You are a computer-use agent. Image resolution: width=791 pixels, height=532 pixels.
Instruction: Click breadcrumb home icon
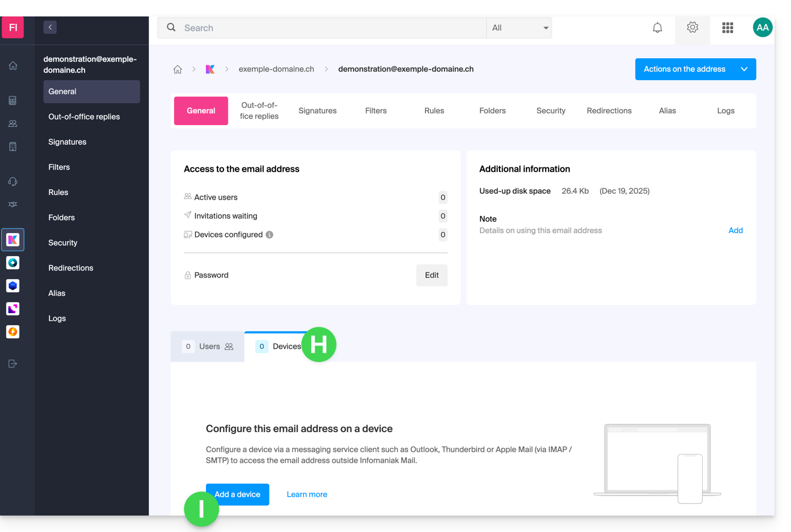pyautogui.click(x=178, y=70)
